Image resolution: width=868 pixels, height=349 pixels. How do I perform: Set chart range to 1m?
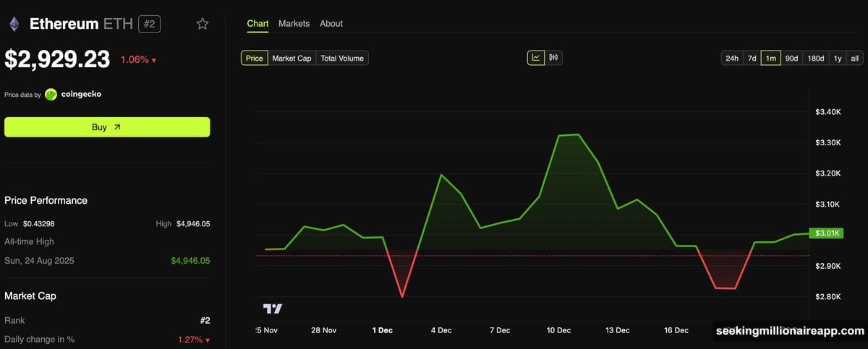click(771, 58)
